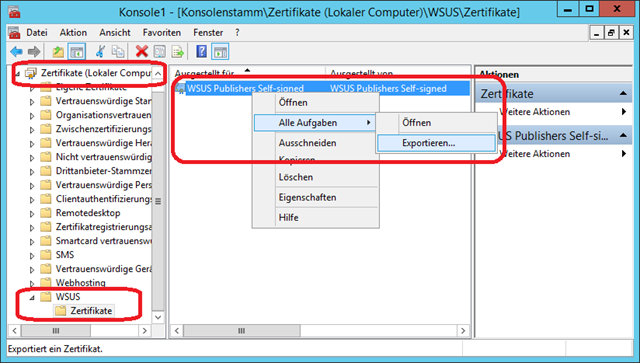This screenshot has height=363, width=640.
Task: Collapse the Zertifikate section in Aktionen pane
Action: pos(623,94)
